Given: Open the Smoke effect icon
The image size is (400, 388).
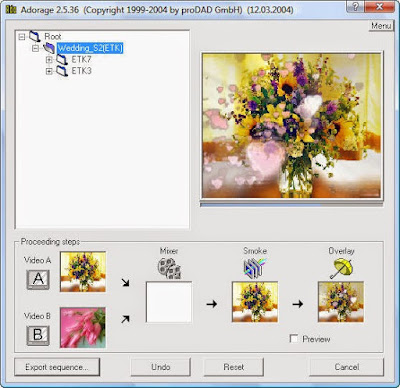Looking at the screenshot, I should 255,268.
